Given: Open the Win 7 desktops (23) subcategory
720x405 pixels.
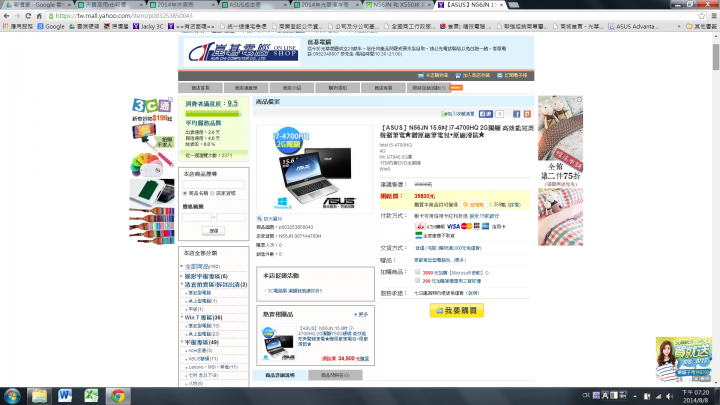Looking at the screenshot, I should click(203, 334).
